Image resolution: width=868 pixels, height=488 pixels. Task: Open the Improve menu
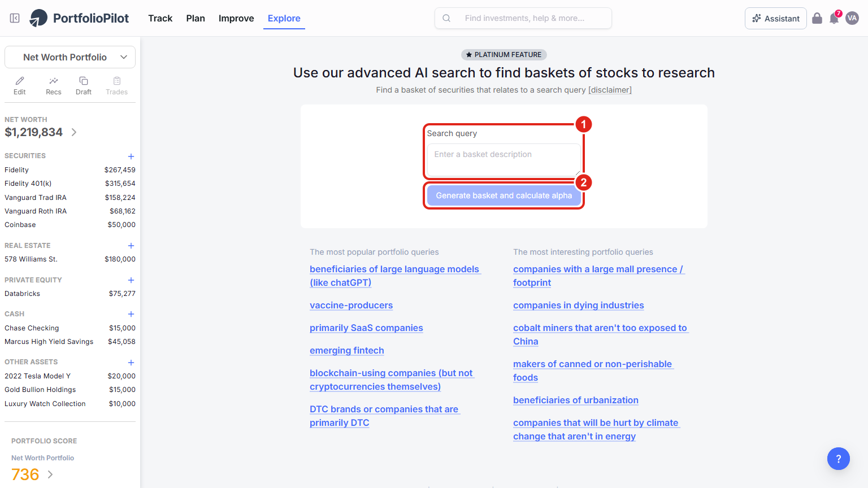[236, 18]
